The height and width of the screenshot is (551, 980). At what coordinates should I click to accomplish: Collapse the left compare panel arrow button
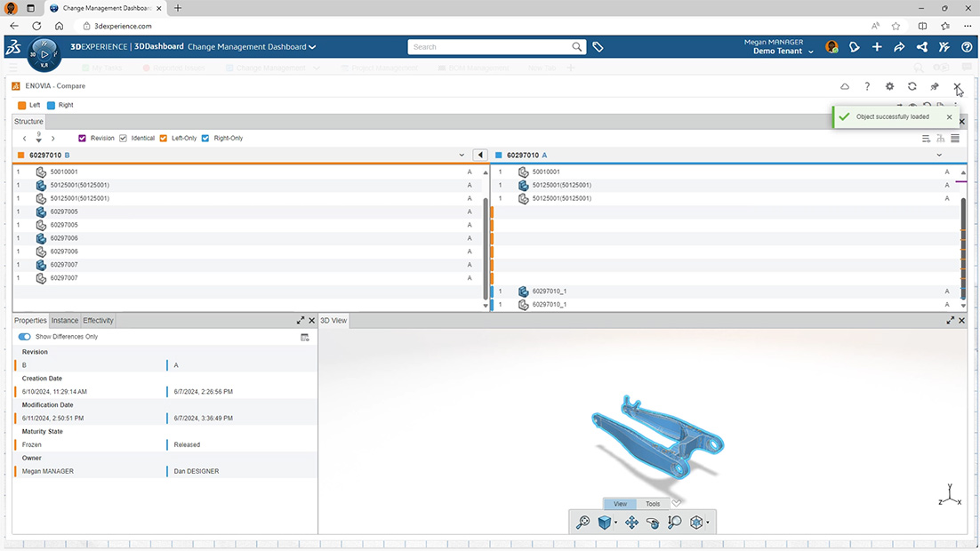(481, 154)
